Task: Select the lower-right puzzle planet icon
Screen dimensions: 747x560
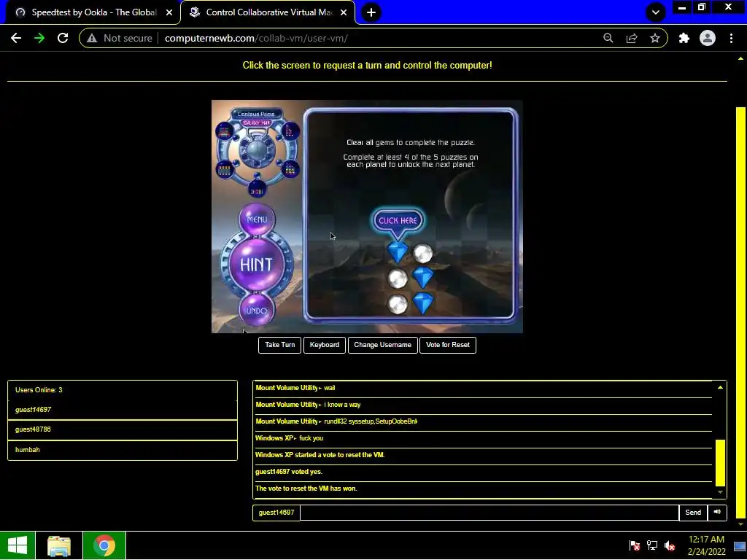Action: 290,169
